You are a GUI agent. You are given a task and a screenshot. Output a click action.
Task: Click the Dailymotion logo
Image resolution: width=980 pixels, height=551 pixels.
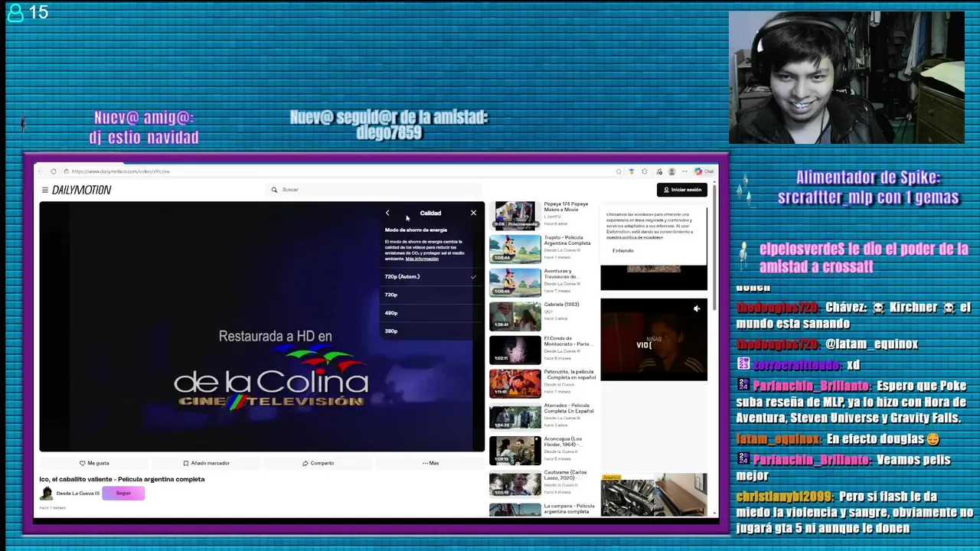coord(81,190)
